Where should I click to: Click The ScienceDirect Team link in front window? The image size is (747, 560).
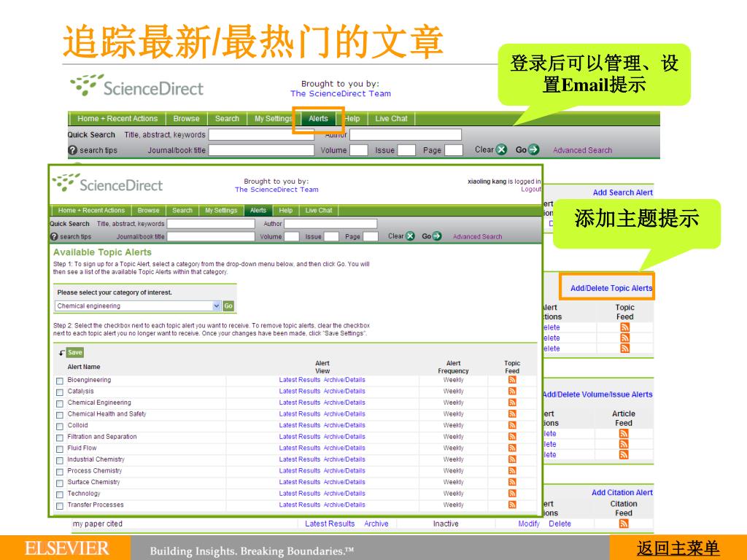click(x=276, y=190)
